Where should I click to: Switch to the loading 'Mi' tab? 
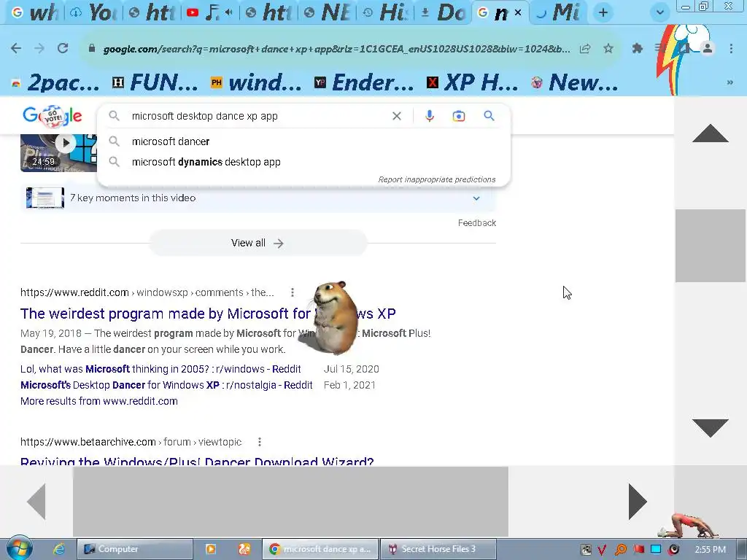click(558, 13)
